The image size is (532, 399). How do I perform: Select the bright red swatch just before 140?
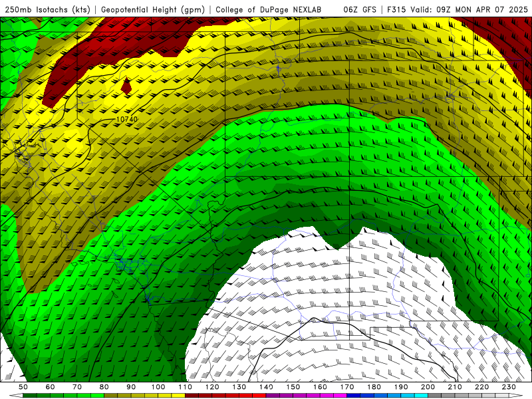click(259, 396)
